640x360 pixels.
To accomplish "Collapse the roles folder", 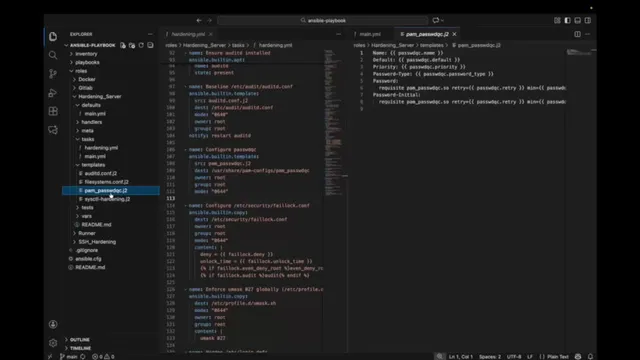I will point(81,71).
